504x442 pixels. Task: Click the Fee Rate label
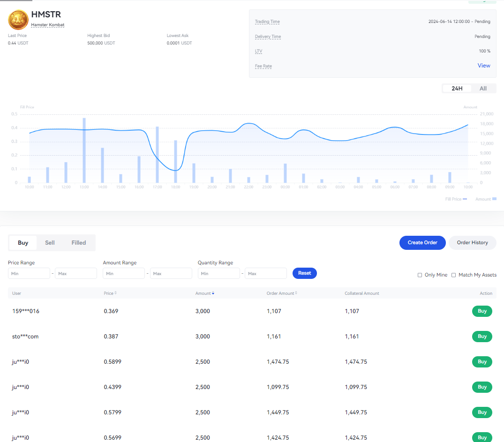(x=263, y=66)
